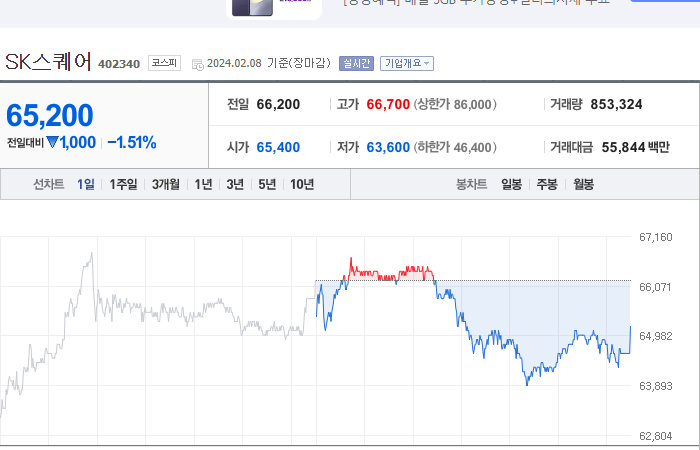
Task: Select the 10년 line chart tab
Action: click(302, 184)
